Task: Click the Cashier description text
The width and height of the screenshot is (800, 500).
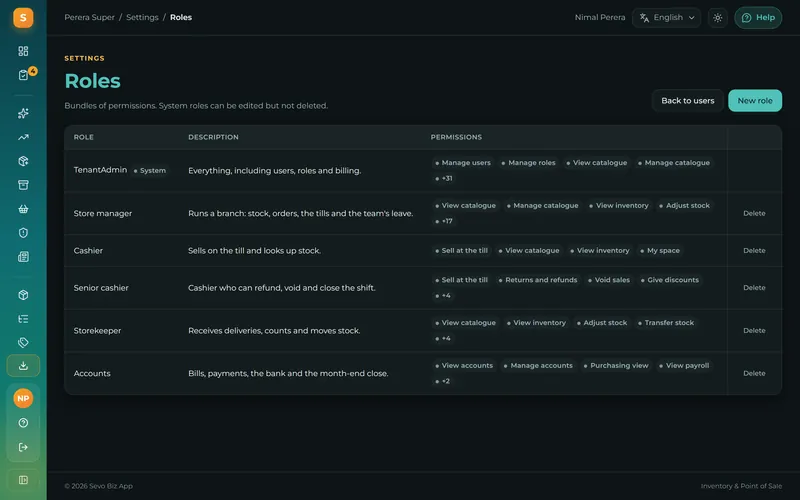Action: click(254, 251)
